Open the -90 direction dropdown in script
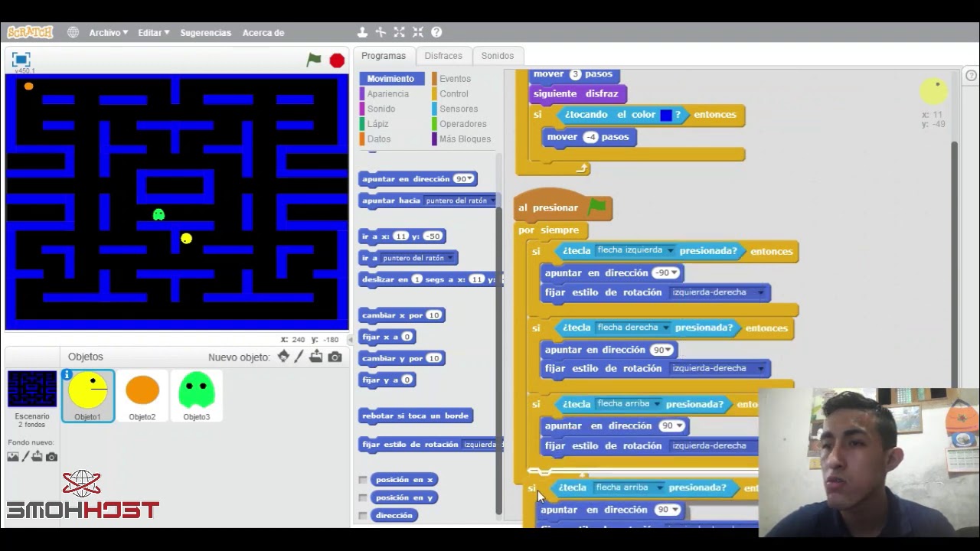 (x=675, y=273)
